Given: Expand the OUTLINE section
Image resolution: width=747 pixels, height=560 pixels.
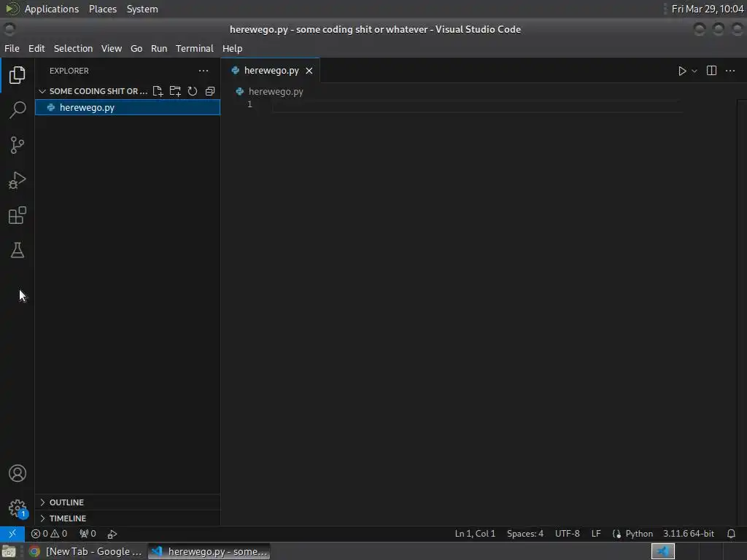Looking at the screenshot, I should click(x=128, y=502).
